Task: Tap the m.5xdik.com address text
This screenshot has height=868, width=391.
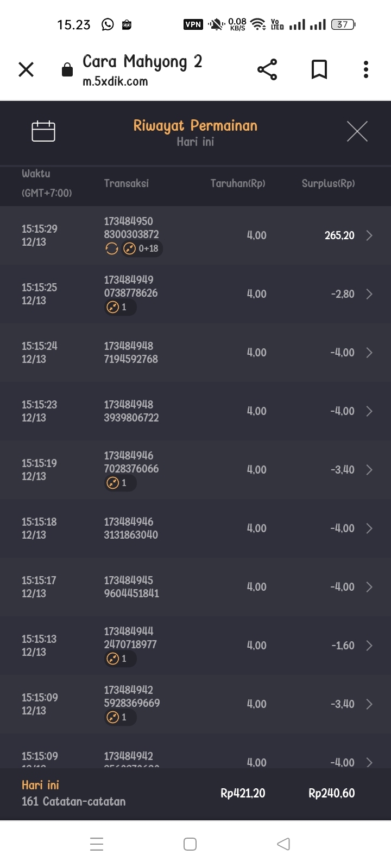Action: tap(115, 81)
